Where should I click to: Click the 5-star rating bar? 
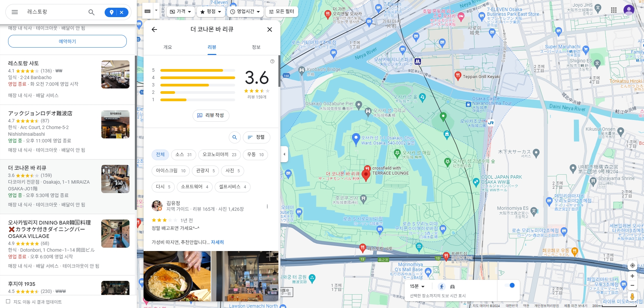[x=198, y=70]
